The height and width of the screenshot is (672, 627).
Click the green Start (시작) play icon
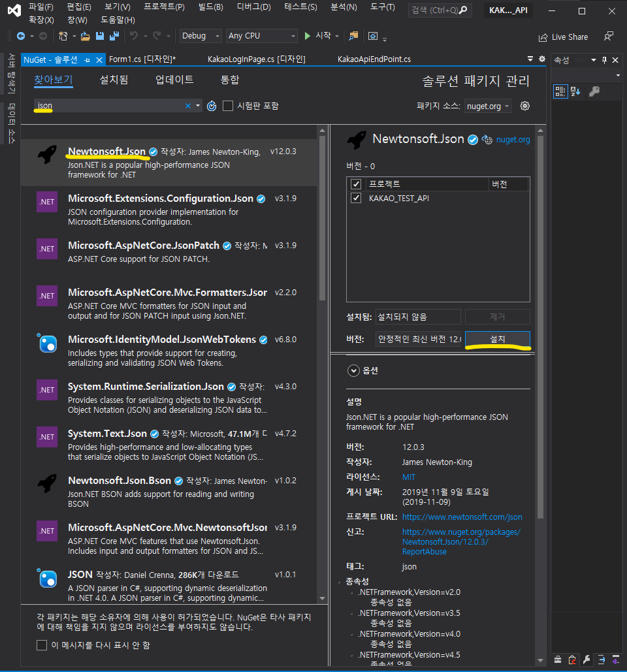(x=307, y=36)
